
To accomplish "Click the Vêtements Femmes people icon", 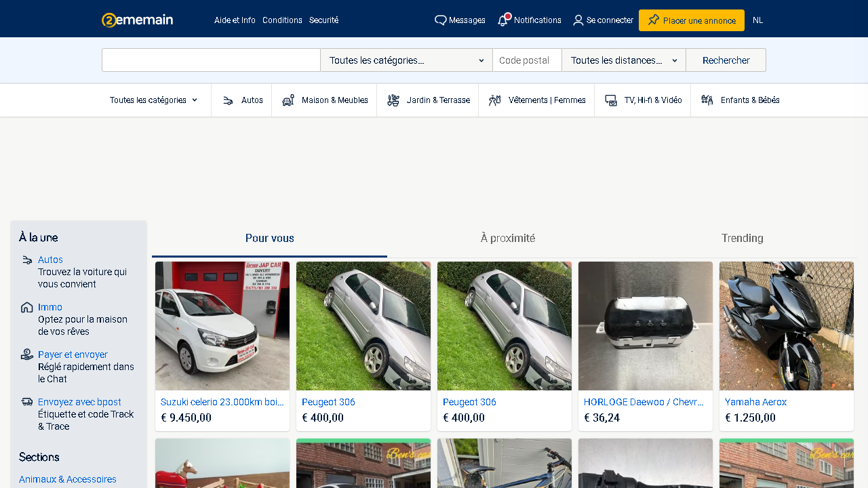I will click(x=494, y=100).
